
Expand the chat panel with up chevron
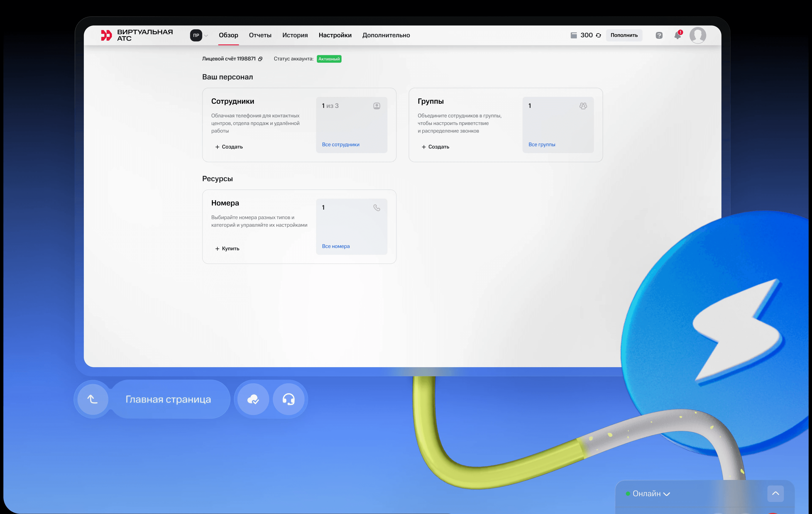point(776,494)
